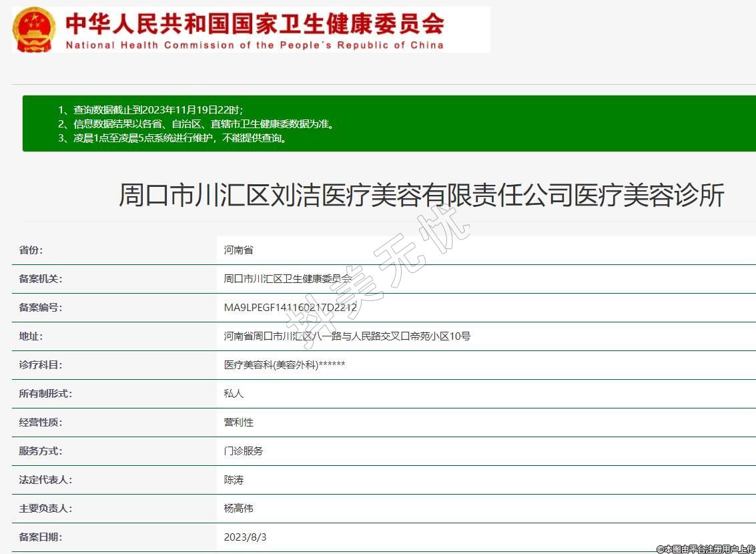The image size is (756, 554).
Task: Select the third notice about system maintenance hours
Action: coord(173,138)
